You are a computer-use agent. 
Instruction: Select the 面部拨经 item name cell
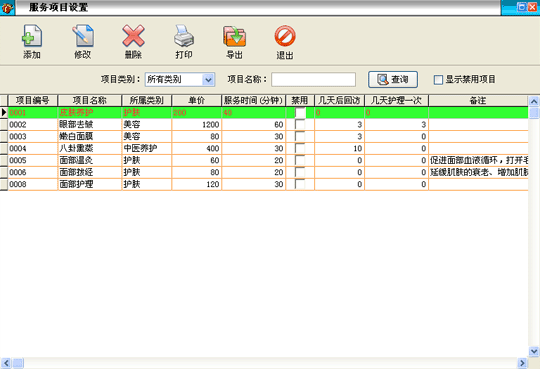(90, 172)
